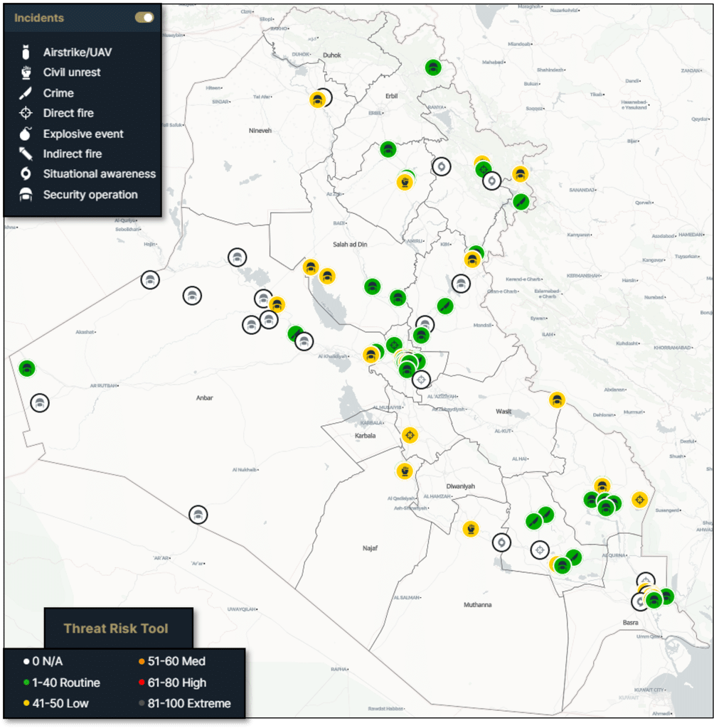The height and width of the screenshot is (728, 714).
Task: Select the 51-60 Med legend entry
Action: tap(173, 661)
